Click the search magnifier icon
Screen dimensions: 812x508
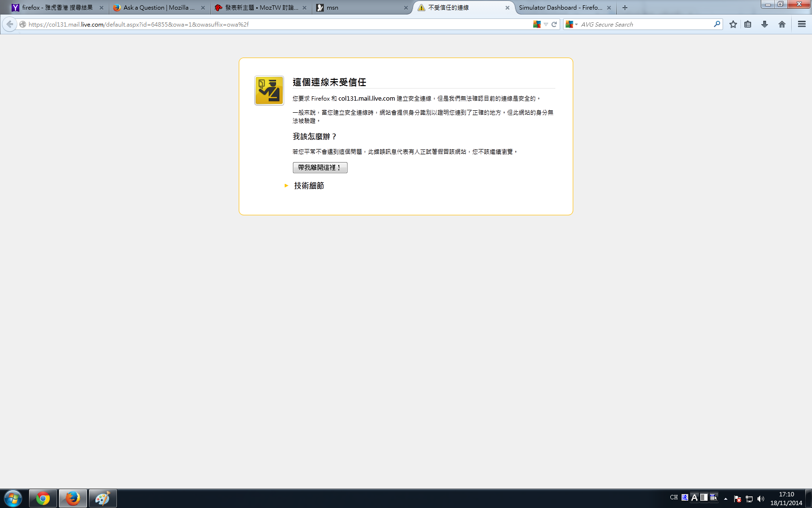click(x=717, y=24)
